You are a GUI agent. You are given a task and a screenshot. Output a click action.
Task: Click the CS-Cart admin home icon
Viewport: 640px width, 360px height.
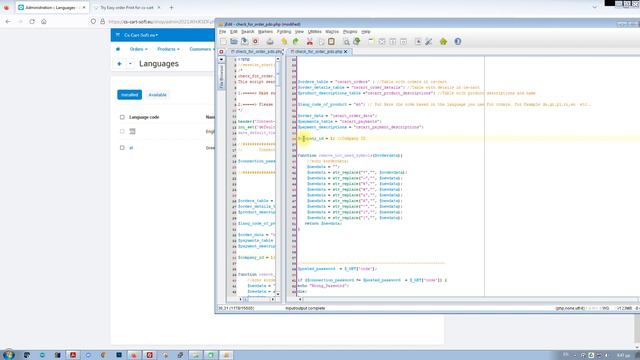(x=118, y=49)
